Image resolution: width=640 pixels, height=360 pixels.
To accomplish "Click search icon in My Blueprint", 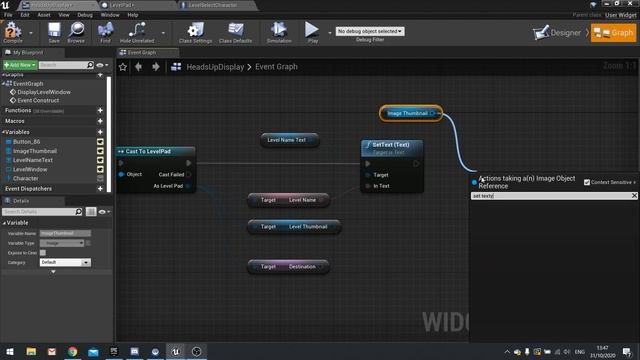I will (x=90, y=65).
